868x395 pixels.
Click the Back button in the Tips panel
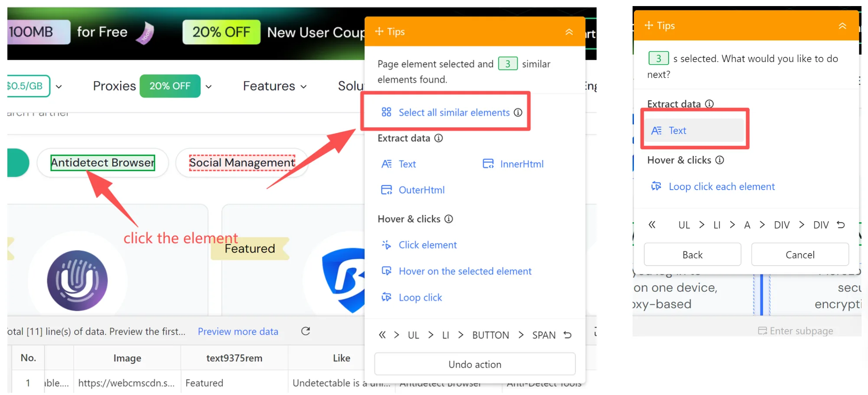coord(692,254)
